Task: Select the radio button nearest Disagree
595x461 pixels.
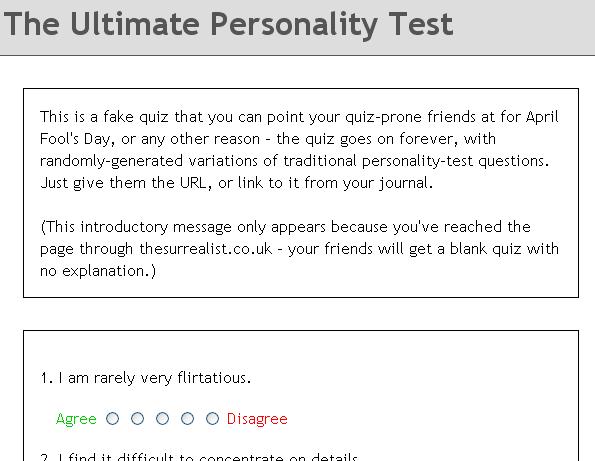Action: pyautogui.click(x=212, y=419)
